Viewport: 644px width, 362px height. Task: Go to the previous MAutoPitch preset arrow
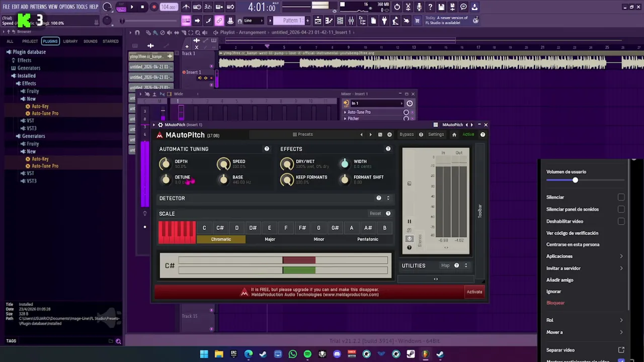[x=361, y=134]
